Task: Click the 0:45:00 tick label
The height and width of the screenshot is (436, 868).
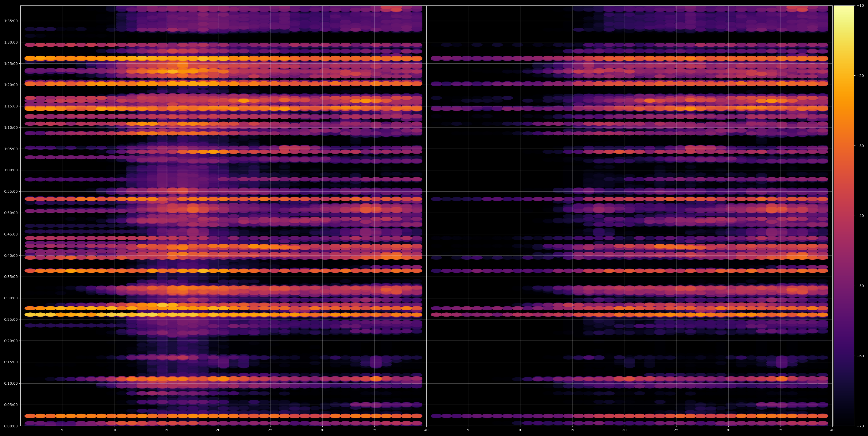Action: (x=11, y=234)
